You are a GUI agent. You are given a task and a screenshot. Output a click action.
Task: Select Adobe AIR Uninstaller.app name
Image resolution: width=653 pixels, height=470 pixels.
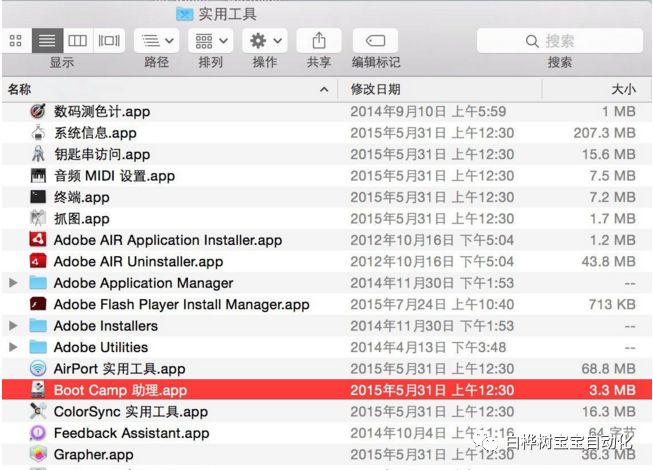139,262
